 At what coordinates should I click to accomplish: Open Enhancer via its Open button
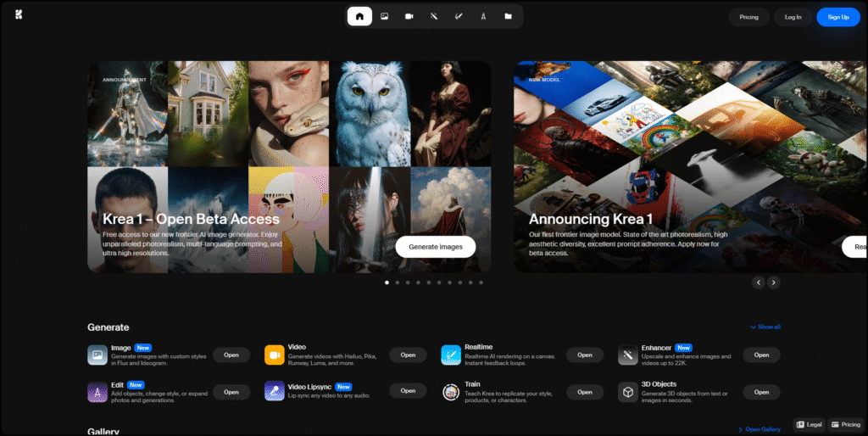click(762, 355)
